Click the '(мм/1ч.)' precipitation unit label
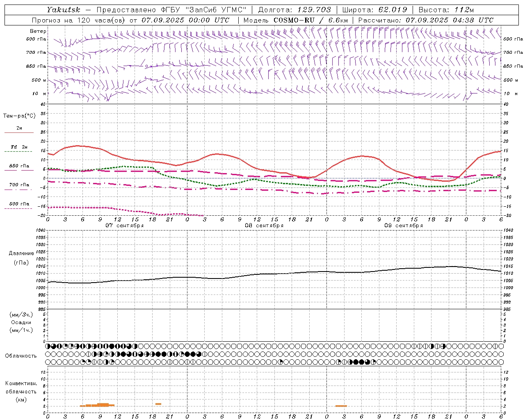The image size is (525, 420). click(21, 330)
